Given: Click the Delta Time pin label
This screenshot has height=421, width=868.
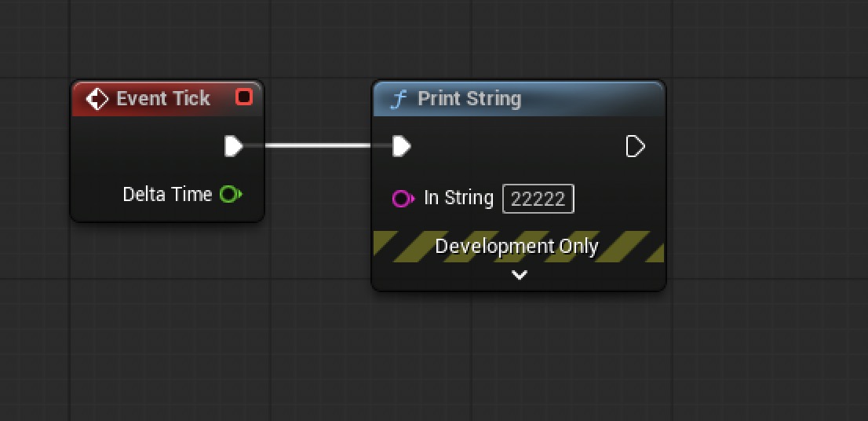Looking at the screenshot, I should coord(167,194).
